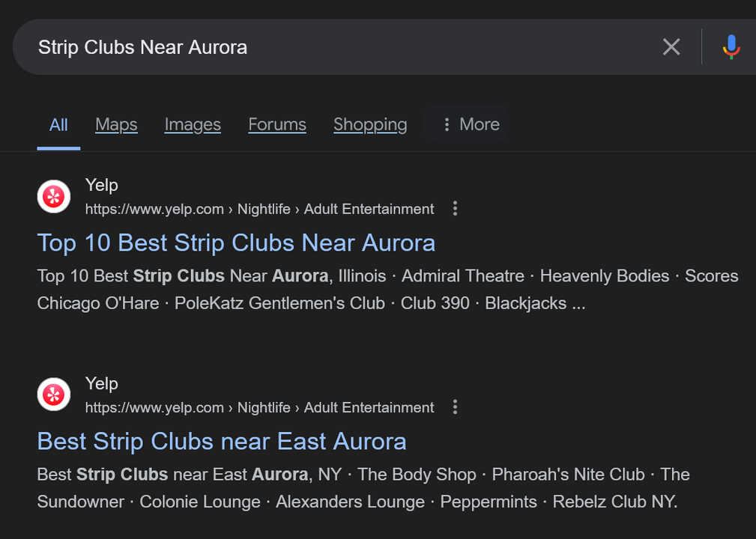Clear the search query with the X icon
Image resolution: width=756 pixels, height=539 pixels.
coord(671,47)
